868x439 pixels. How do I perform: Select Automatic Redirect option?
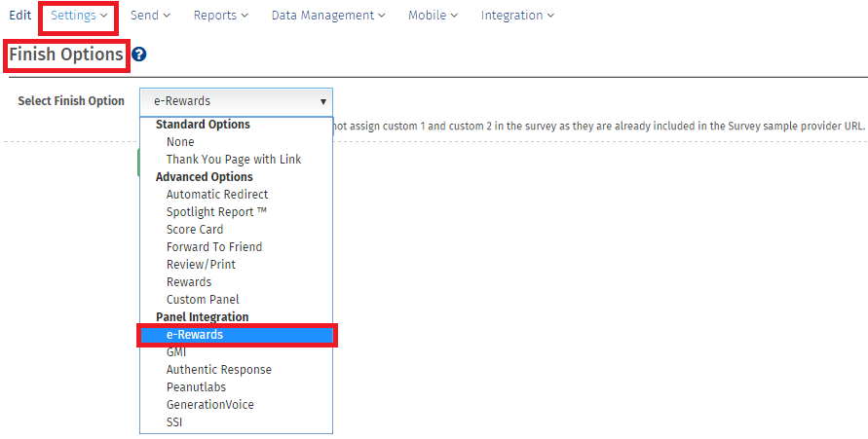[x=217, y=195]
